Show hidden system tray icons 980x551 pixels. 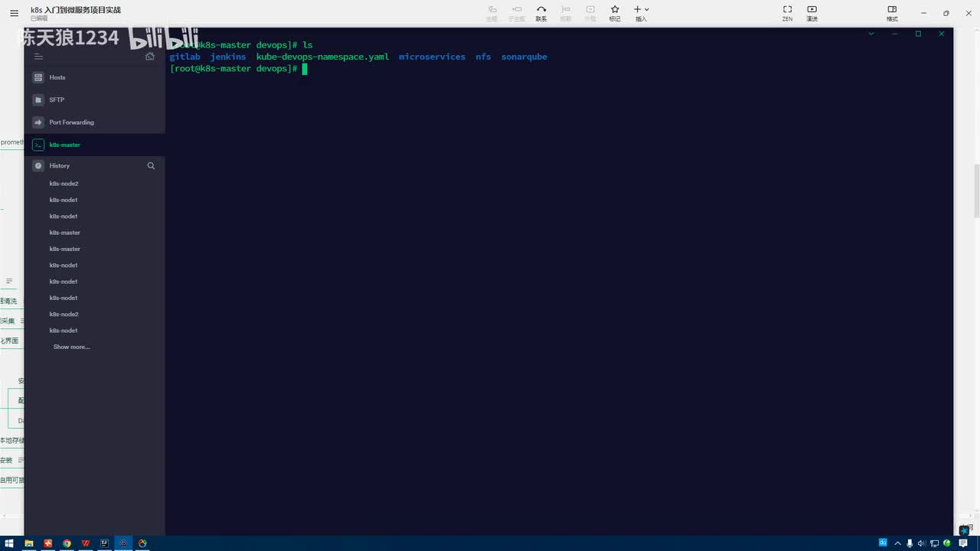(x=897, y=543)
